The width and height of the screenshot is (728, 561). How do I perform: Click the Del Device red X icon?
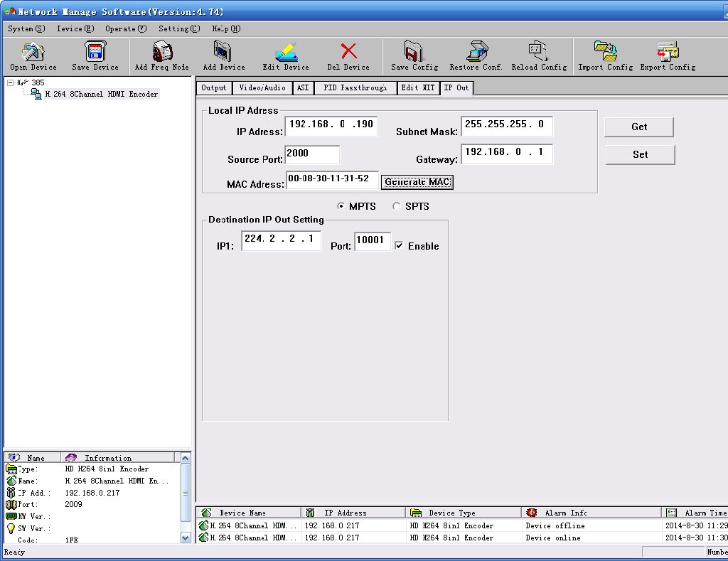[348, 51]
